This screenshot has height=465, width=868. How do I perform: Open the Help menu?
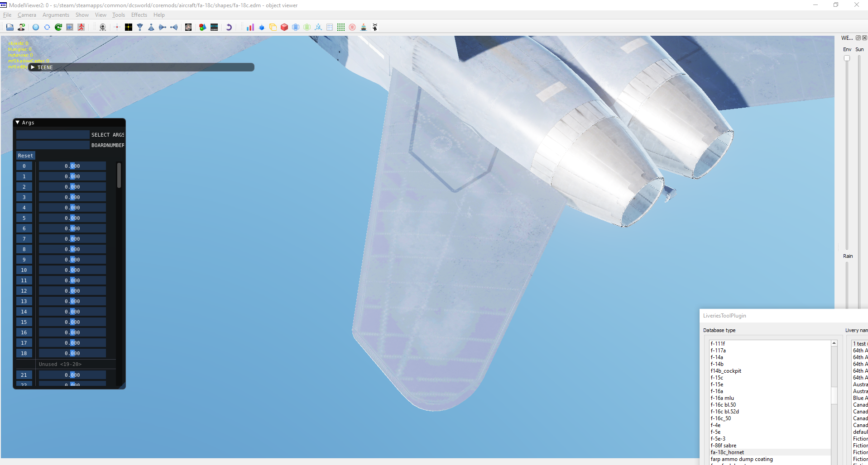coord(159,15)
